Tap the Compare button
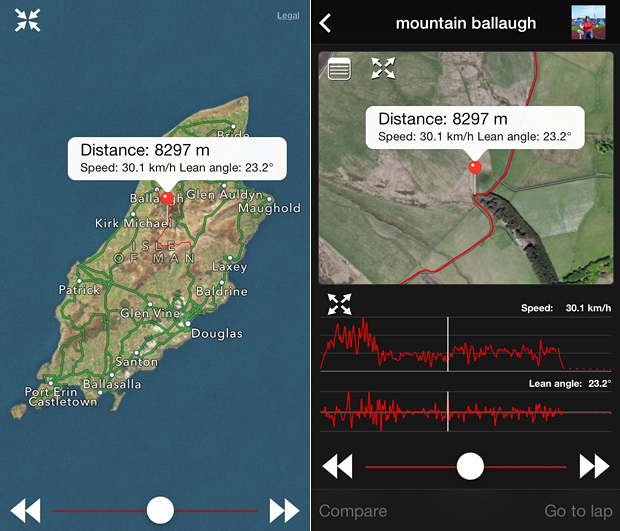620x531 pixels. (353, 511)
